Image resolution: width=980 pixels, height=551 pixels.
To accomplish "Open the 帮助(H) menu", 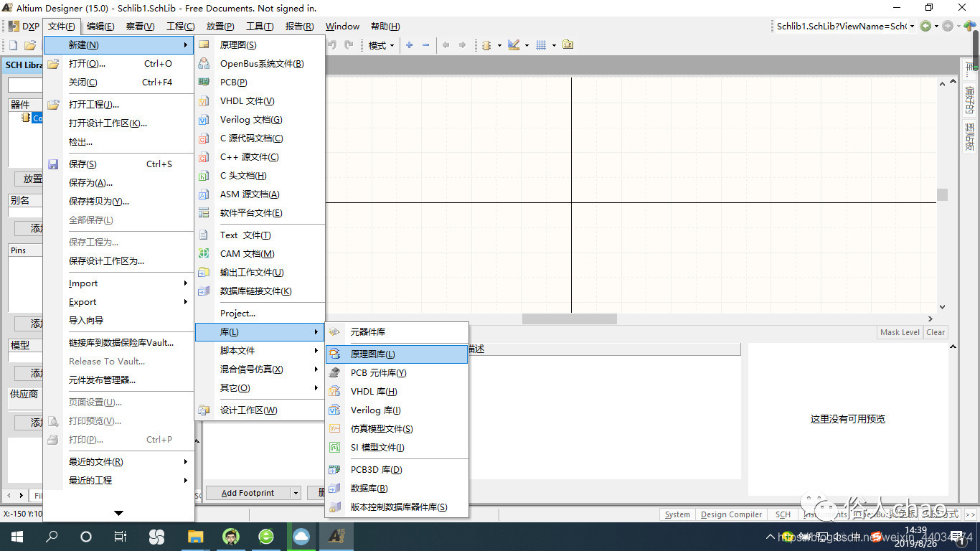I will click(385, 27).
